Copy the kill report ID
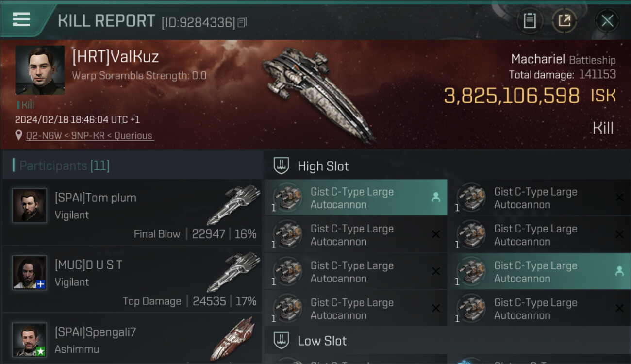Image resolution: width=631 pixels, height=364 pixels. tap(242, 22)
